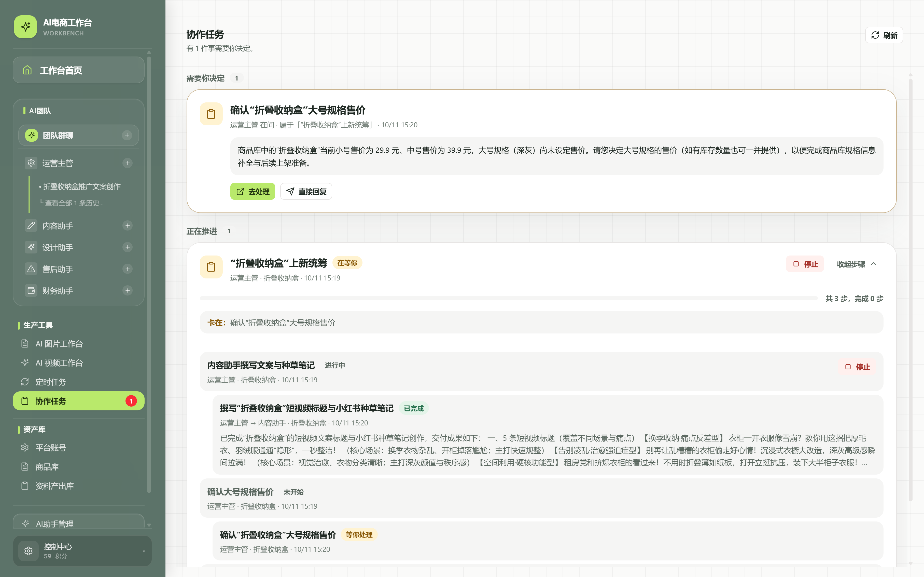
Task: Open 工作台首页 home page
Action: 78,70
